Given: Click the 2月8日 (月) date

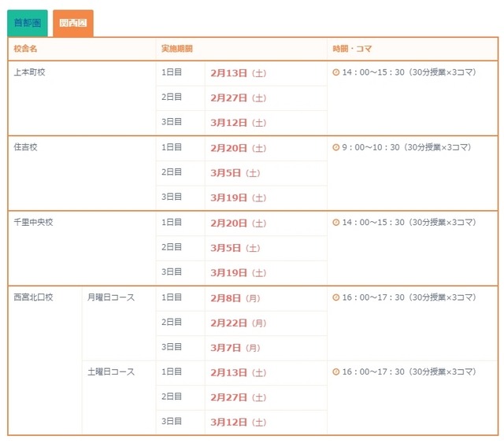Looking at the screenshot, I should point(235,298).
